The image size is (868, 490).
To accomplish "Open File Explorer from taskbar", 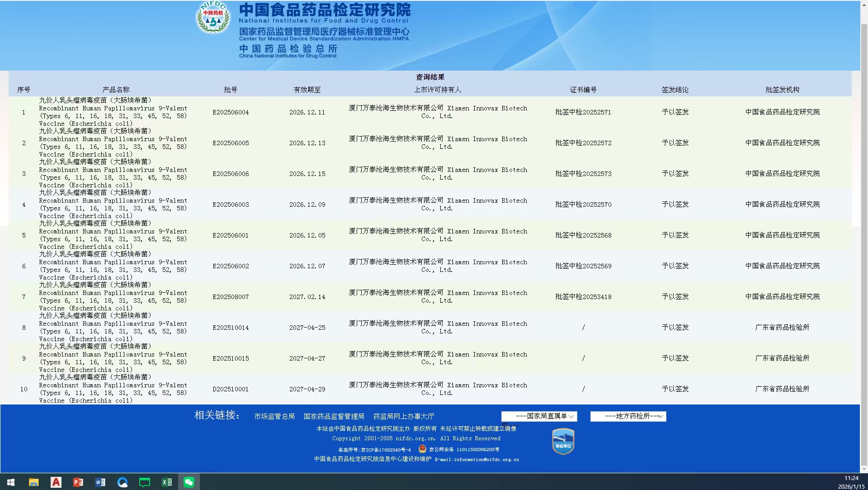I will pos(34,482).
